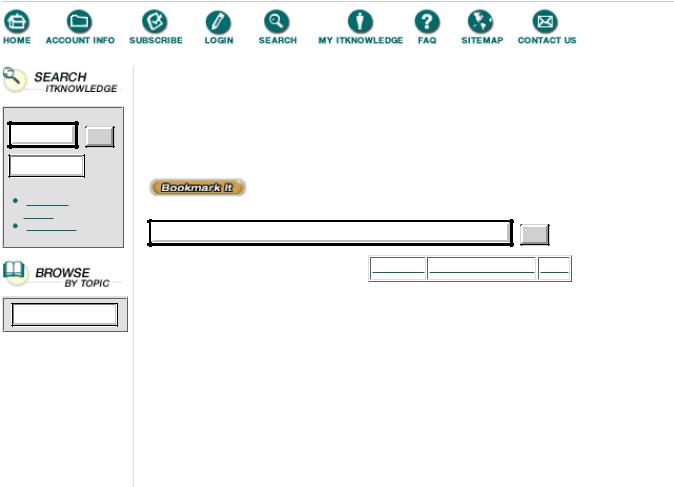Click the sidebar search submit button

(100, 137)
